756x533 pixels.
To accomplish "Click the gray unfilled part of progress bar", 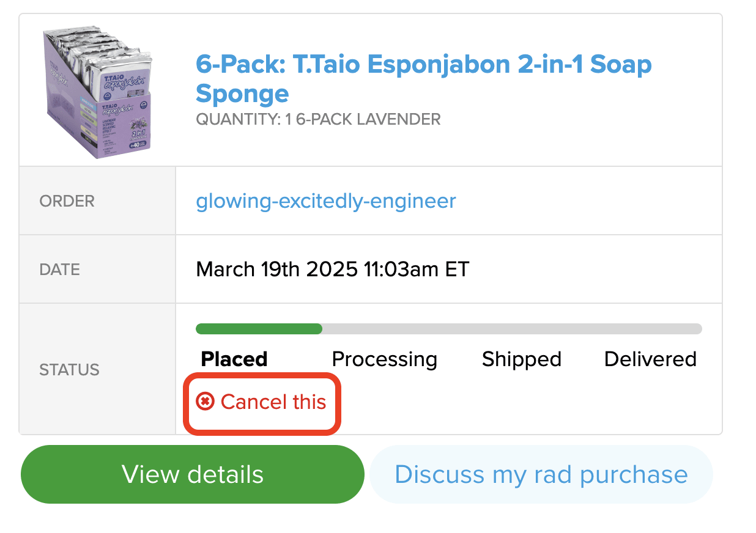I will tap(511, 329).
